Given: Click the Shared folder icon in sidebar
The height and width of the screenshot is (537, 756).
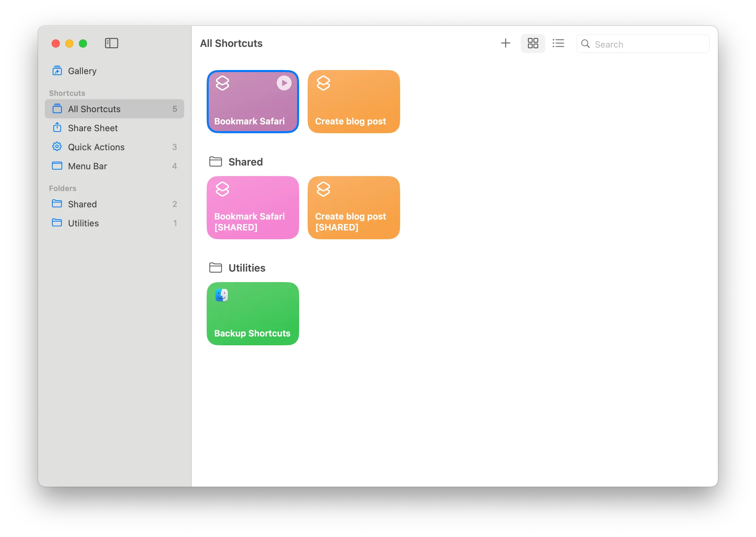Looking at the screenshot, I should [57, 204].
